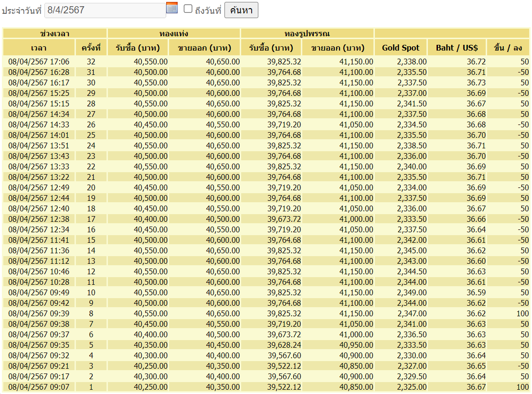Click the ทองรูปพรรณ group header
532x394 pixels.
(307, 33)
